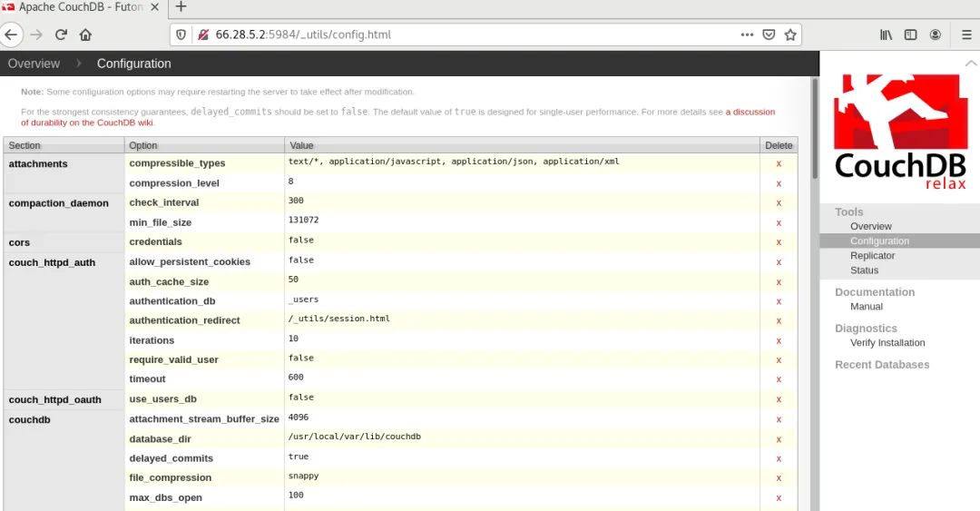Screen dimensions: 980x511
Task: Delete the file_compression option
Action: click(779, 478)
